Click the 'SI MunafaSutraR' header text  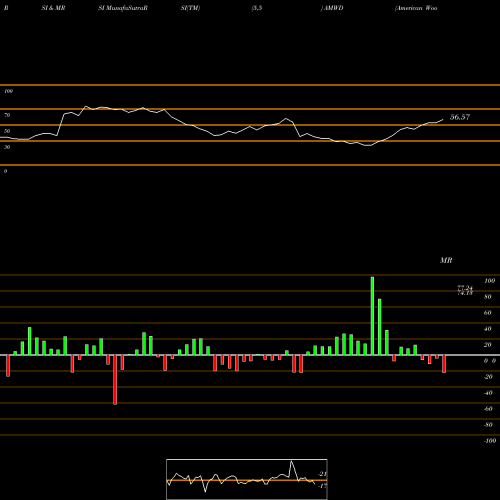coord(123,8)
